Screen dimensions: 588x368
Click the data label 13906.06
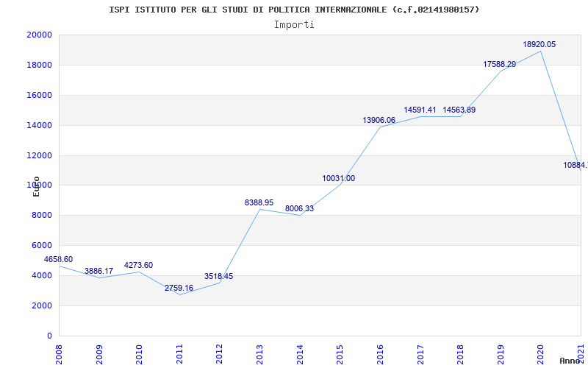point(379,120)
